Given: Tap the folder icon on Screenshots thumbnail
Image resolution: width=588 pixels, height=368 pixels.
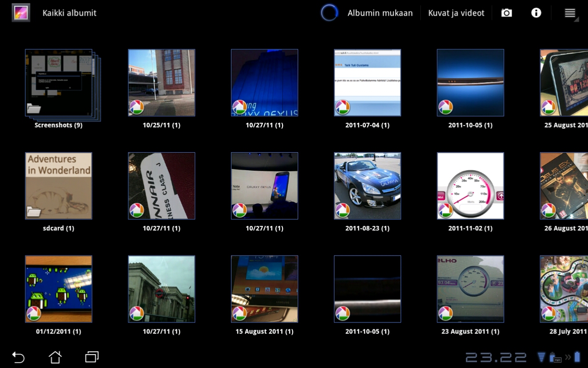Looking at the screenshot, I should tap(34, 109).
